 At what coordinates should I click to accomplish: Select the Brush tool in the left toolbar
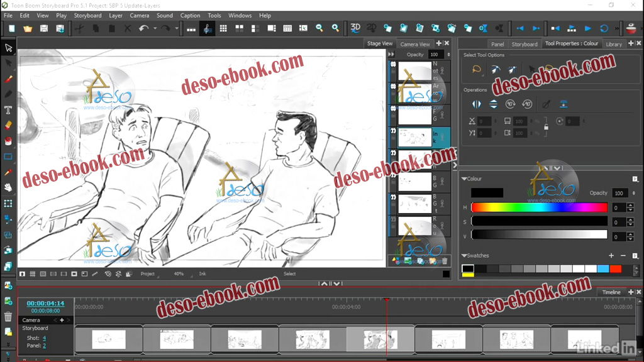8,79
